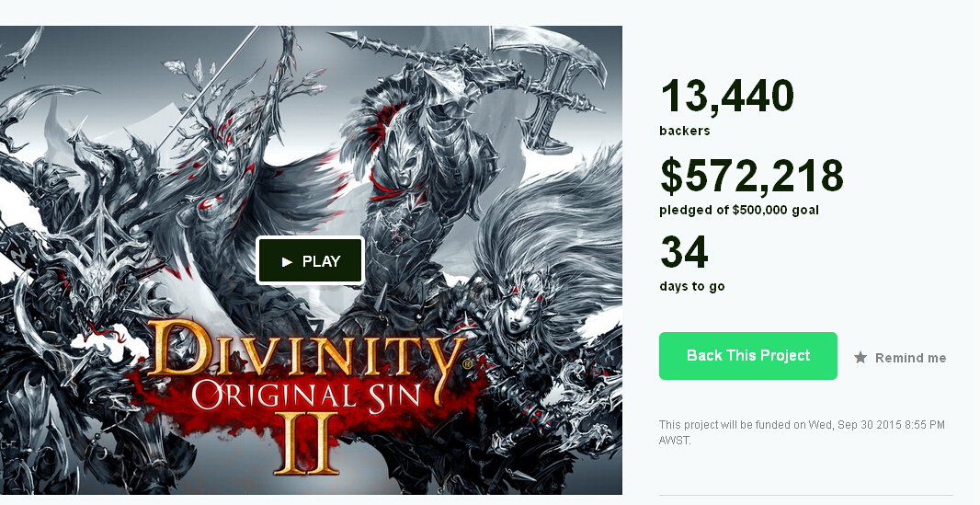Click the 34 days remaining number
Image resolution: width=980 pixels, height=505 pixels.
point(684,253)
